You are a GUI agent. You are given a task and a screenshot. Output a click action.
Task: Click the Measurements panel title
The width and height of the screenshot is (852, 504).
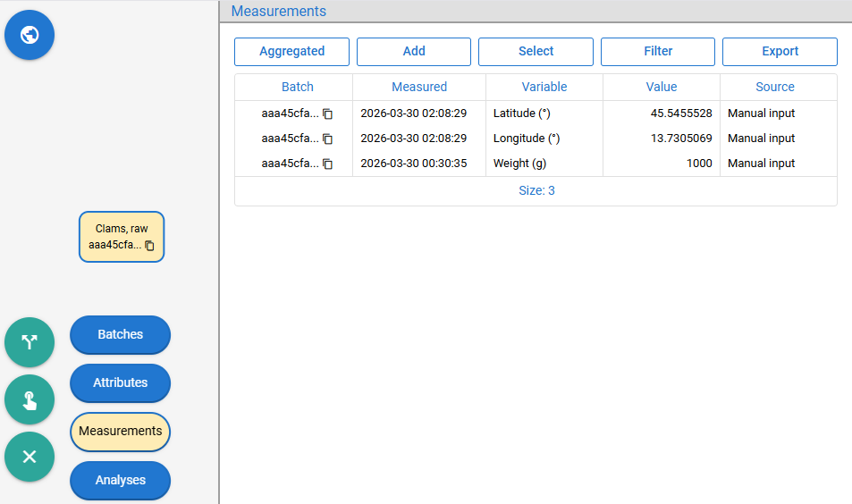point(279,11)
